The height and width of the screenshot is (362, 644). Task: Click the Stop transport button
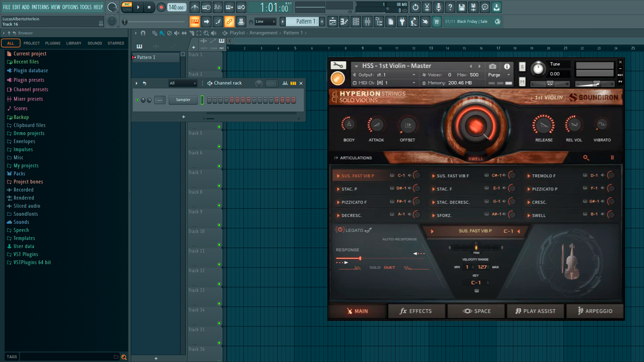pos(149,7)
